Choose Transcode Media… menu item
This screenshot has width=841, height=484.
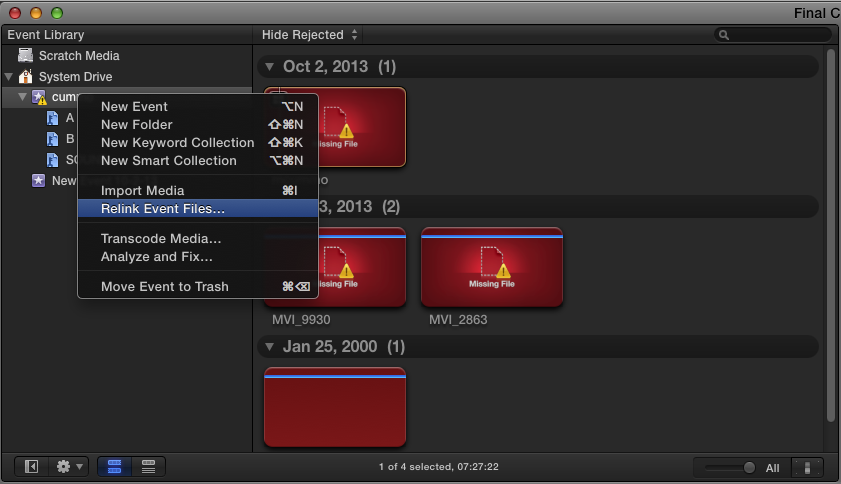(x=198, y=239)
